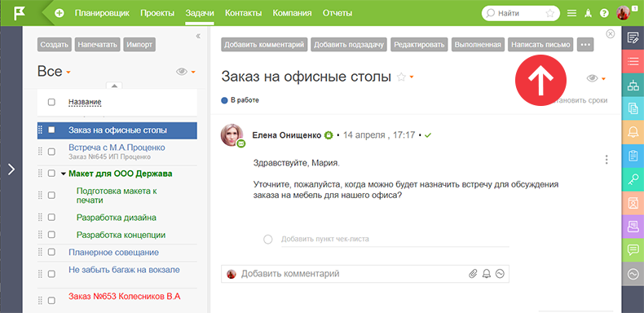Open the notes pencil icon in right sidebar
The image size is (644, 313).
(633, 37)
